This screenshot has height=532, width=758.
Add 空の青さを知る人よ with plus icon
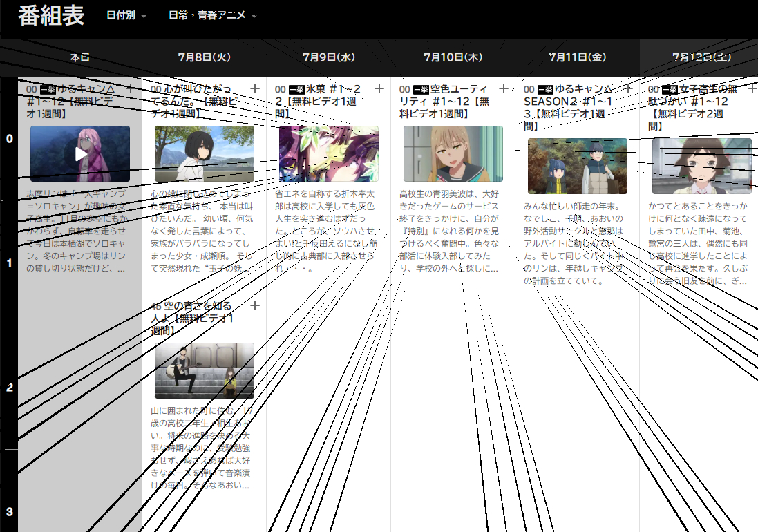255,305
